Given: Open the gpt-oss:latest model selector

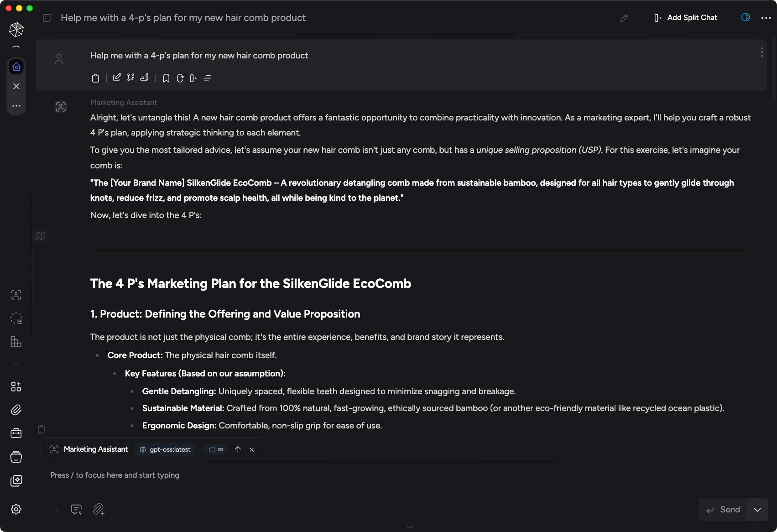Looking at the screenshot, I should tap(165, 449).
